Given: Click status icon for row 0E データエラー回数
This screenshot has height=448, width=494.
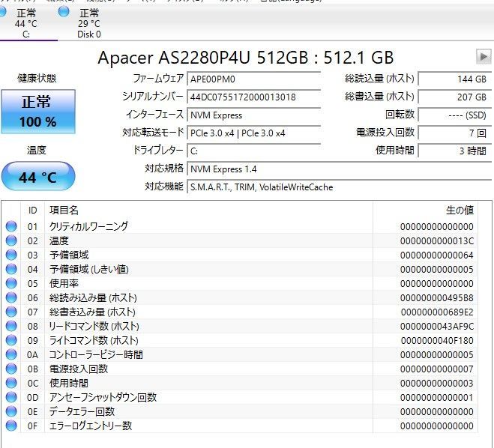Looking at the screenshot, I should (x=11, y=411).
